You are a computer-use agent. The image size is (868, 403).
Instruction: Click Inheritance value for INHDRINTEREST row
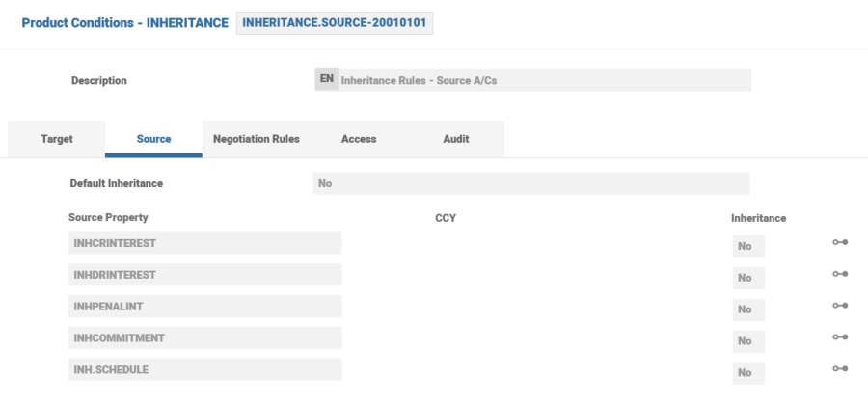pyautogui.click(x=747, y=278)
